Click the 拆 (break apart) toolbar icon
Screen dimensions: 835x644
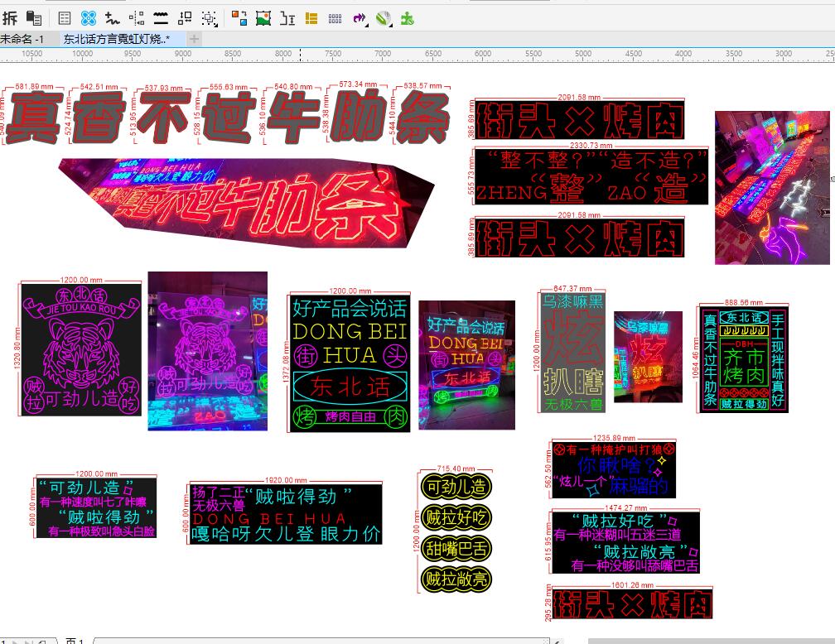pyautogui.click(x=9, y=17)
